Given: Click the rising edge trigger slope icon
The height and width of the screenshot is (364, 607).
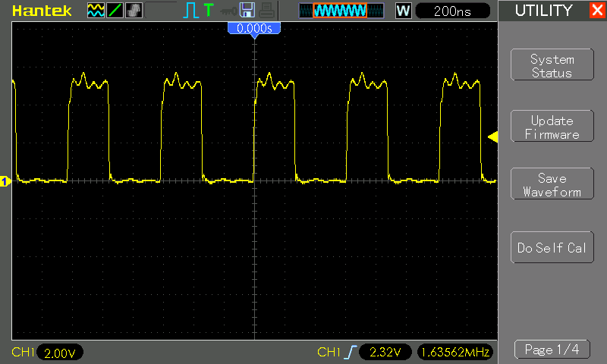Looking at the screenshot, I should tap(349, 352).
